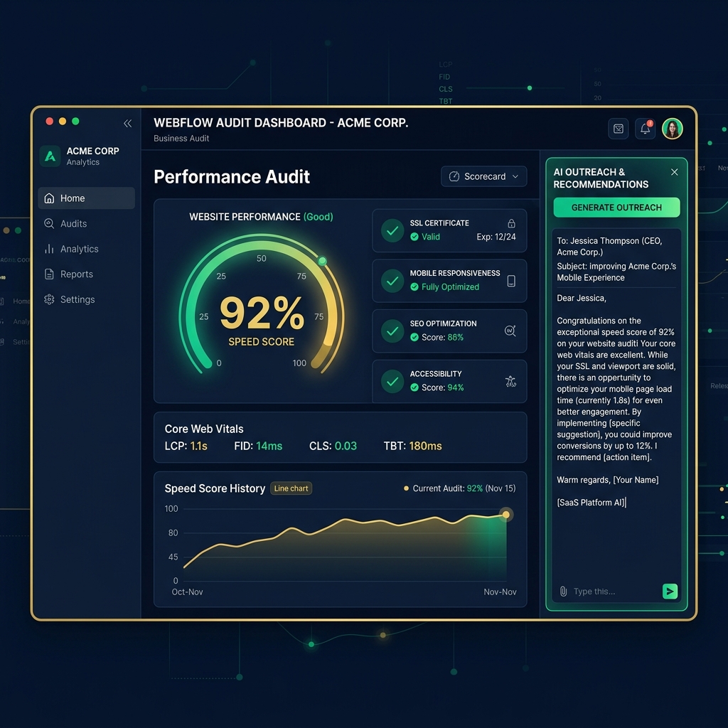Click the speed gauge indicator knob

322,261
